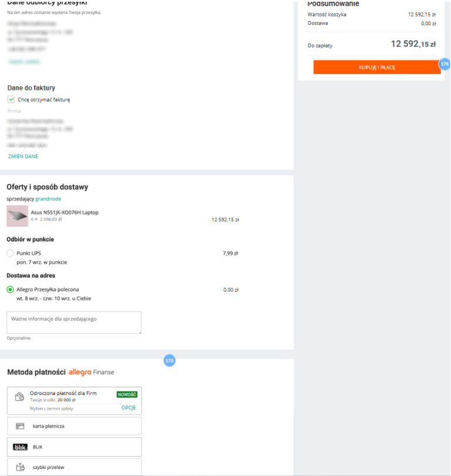Screen dimensions: 451x476
Task: Click the green NOWOŚĆ badge
Action: click(127, 394)
